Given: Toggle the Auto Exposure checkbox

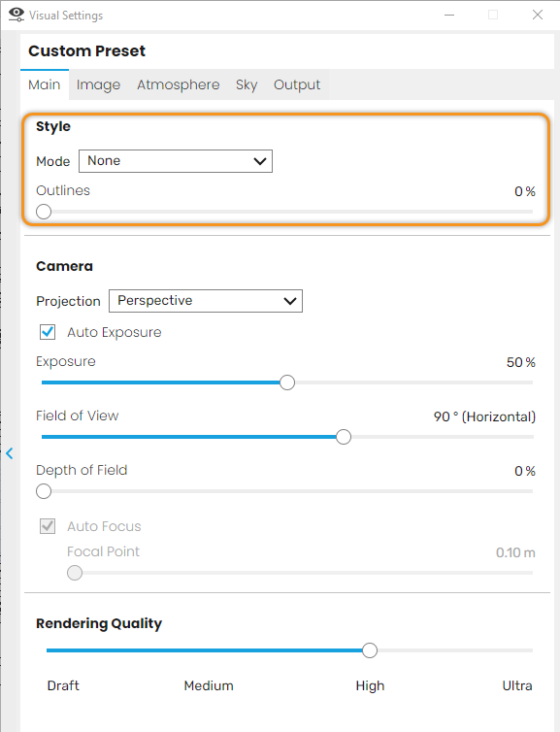Looking at the screenshot, I should tap(48, 332).
